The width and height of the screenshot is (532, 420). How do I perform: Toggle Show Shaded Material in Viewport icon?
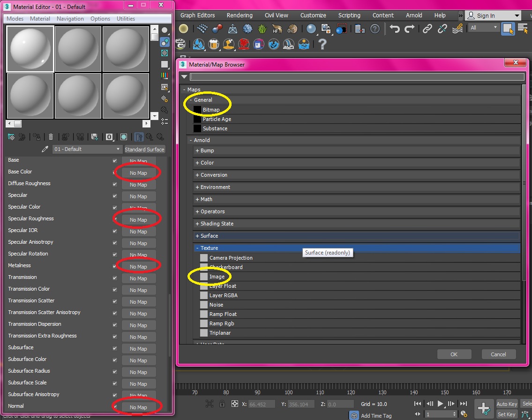click(124, 137)
